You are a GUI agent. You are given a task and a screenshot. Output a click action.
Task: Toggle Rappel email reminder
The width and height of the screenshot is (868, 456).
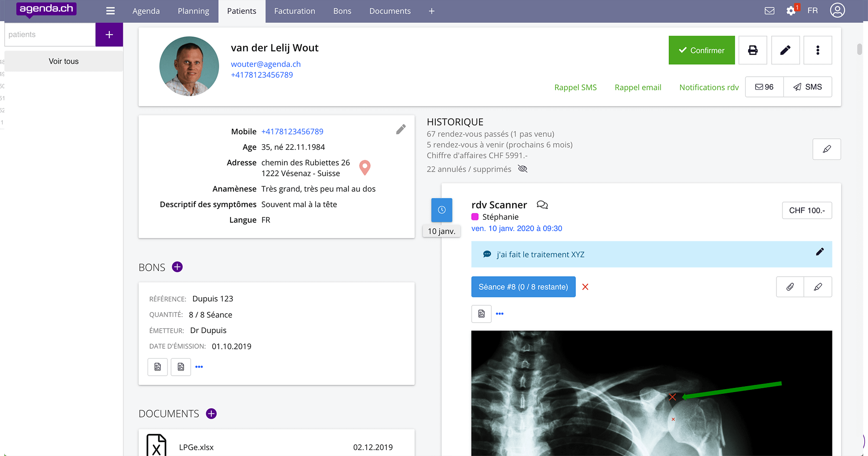coord(638,87)
